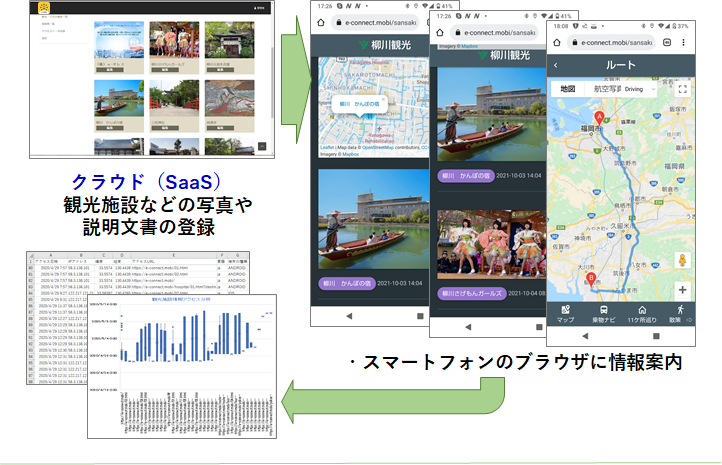The width and height of the screenshot is (722, 465).
Task: Click edit button under the boat photo card
Action: point(110,128)
